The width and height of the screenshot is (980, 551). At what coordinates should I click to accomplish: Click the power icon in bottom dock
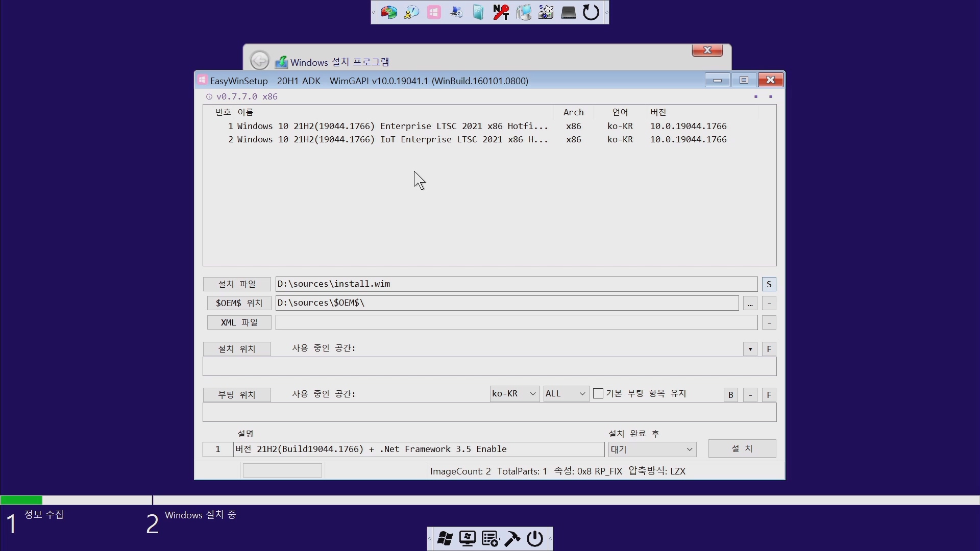pos(534,539)
